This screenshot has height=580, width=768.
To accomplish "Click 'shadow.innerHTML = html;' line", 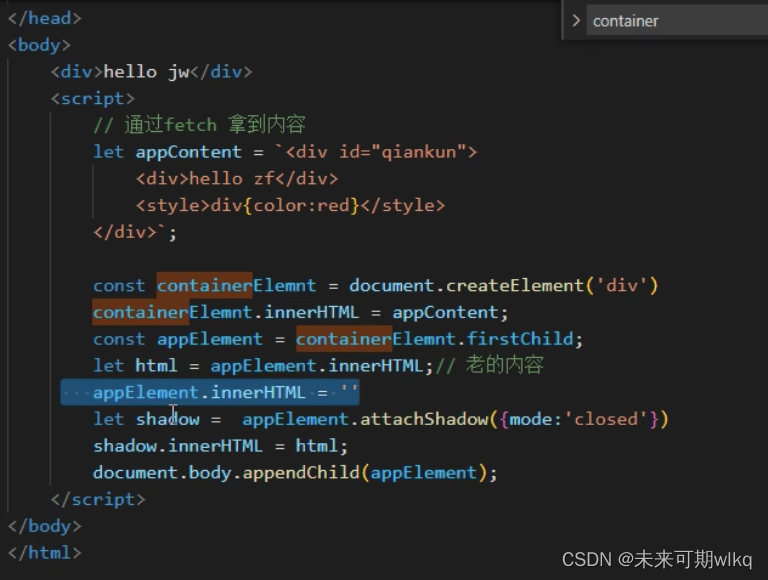I will tap(220, 446).
